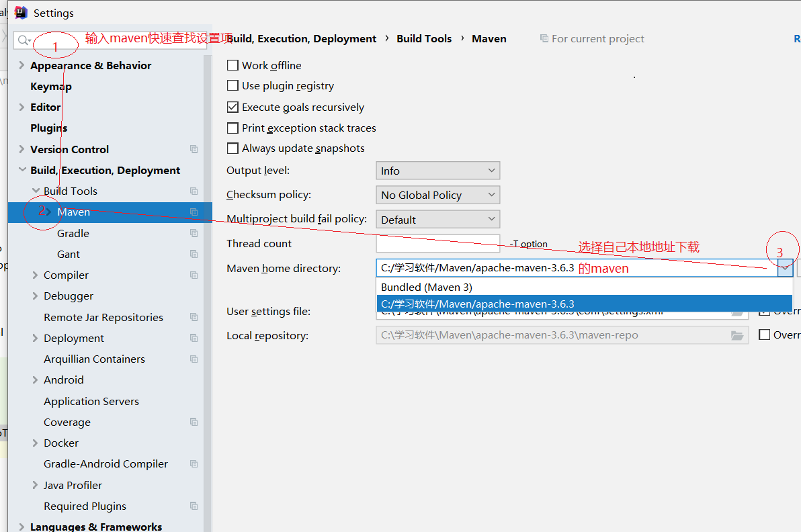Click the Thread count input field
Viewport: 801px width, 532px height.
point(437,244)
